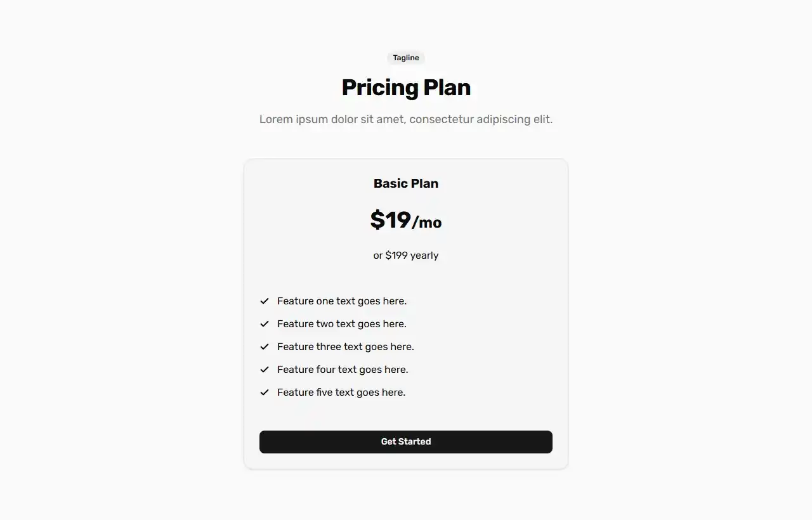Viewport: 812px width, 520px height.
Task: Click the /mo suffix next to $19
Action: click(428, 223)
